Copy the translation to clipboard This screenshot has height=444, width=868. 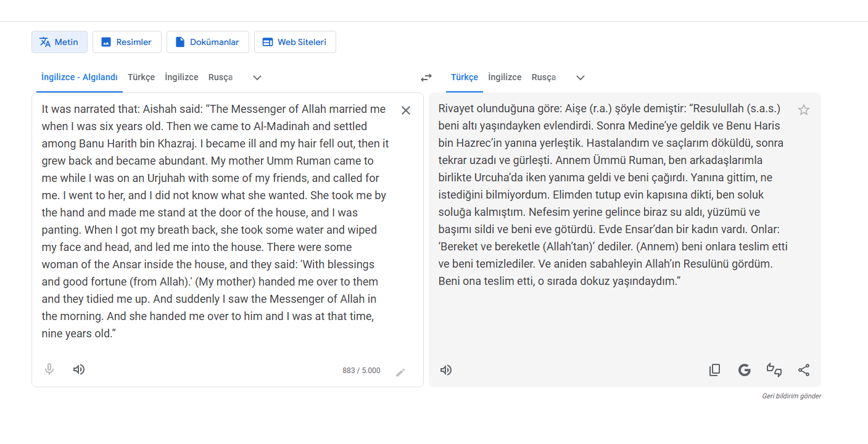714,370
